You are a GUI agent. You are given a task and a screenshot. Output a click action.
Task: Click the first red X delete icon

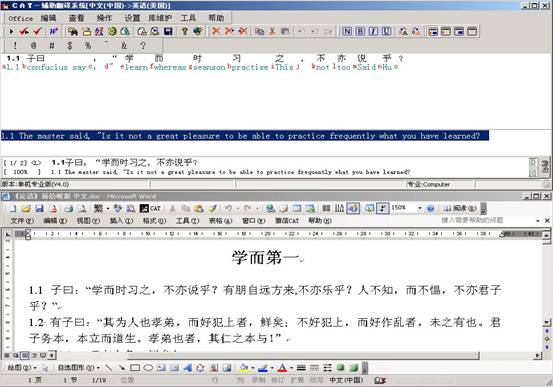coord(216,31)
